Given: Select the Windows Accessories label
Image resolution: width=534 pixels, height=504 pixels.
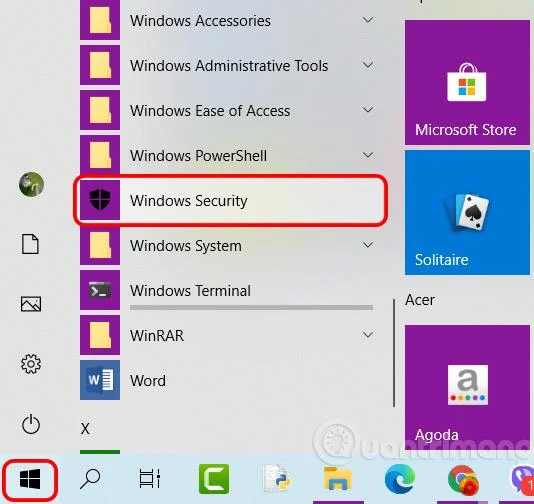Looking at the screenshot, I should [x=200, y=21].
